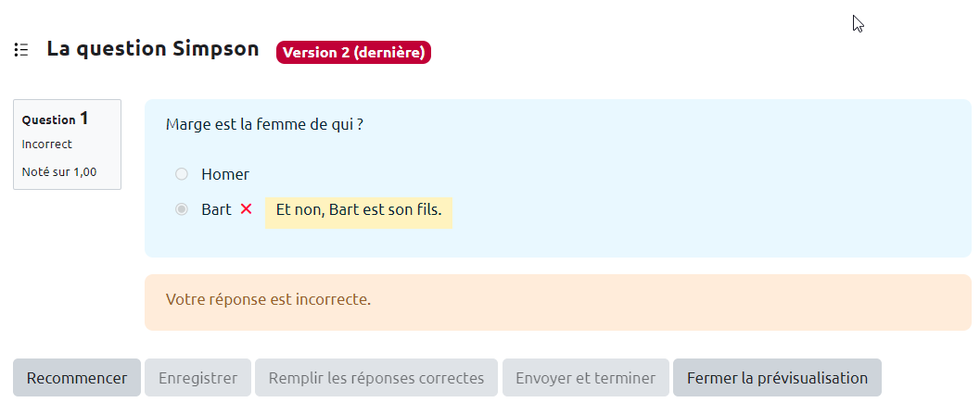Click the La question Simpson heading
The width and height of the screenshot is (980, 415).
153,49
